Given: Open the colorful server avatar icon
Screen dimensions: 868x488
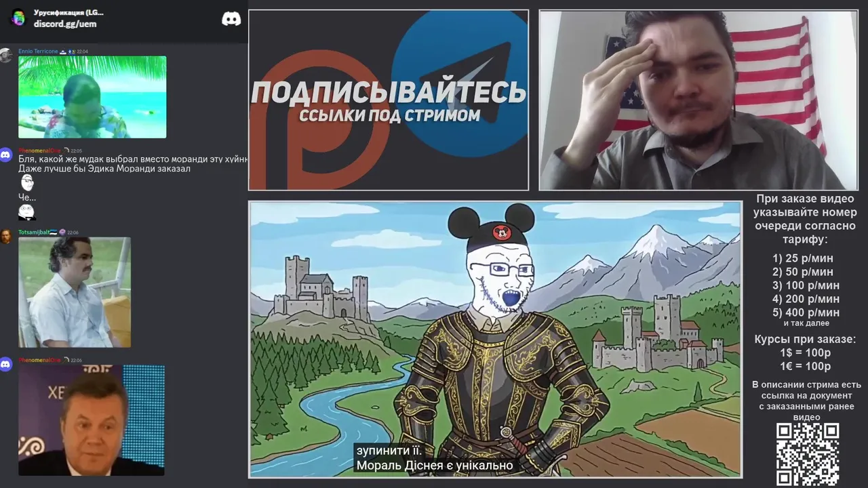Looking at the screenshot, I should [18, 18].
